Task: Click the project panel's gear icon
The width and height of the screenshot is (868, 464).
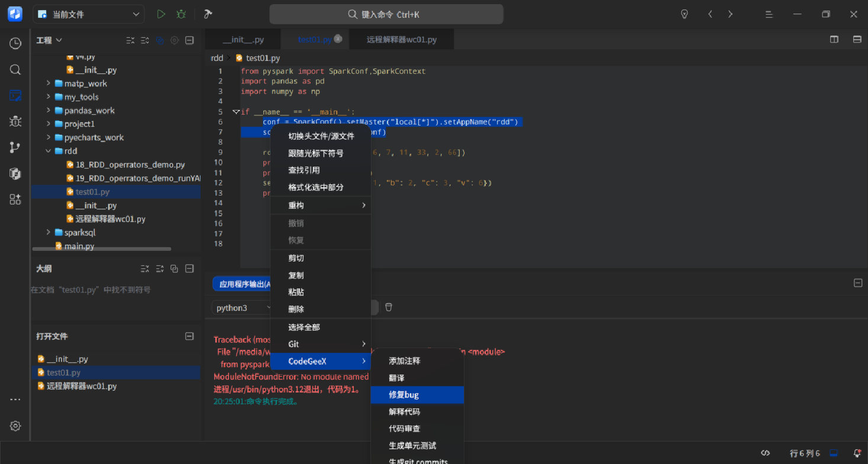Action: 175,40
